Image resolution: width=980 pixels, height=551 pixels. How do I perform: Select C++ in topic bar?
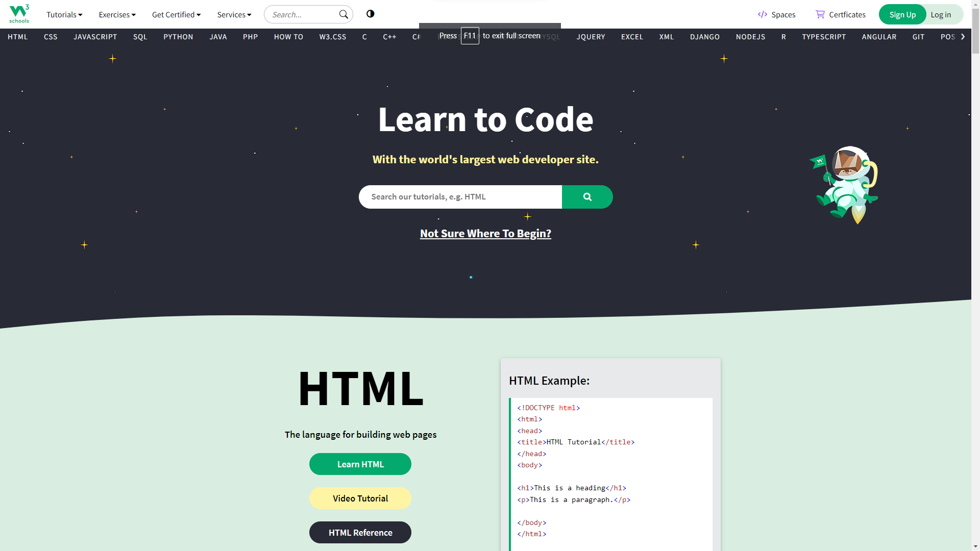click(x=389, y=37)
